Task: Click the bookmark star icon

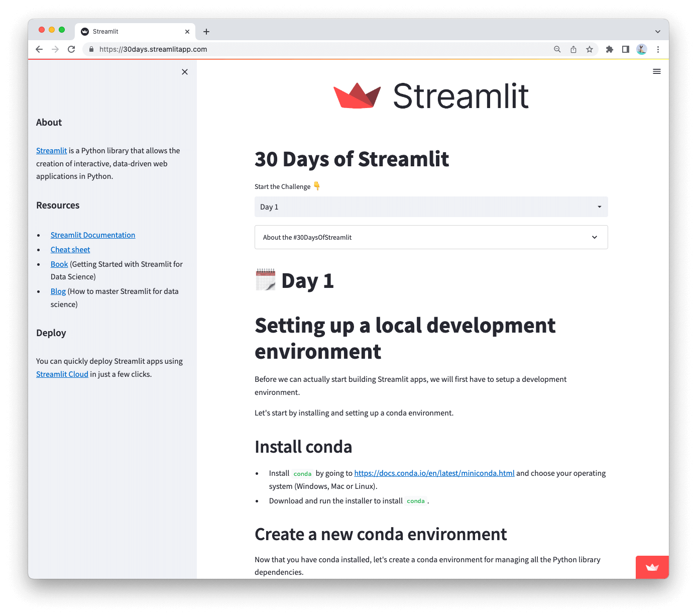Action: [590, 49]
